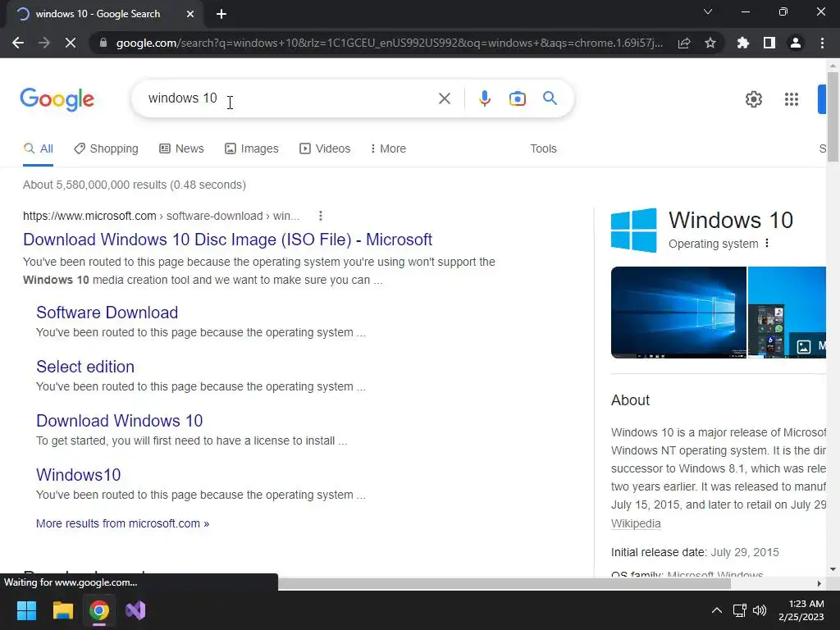Open the microsoft.com result options dots
The width and height of the screenshot is (840, 630).
[321, 216]
